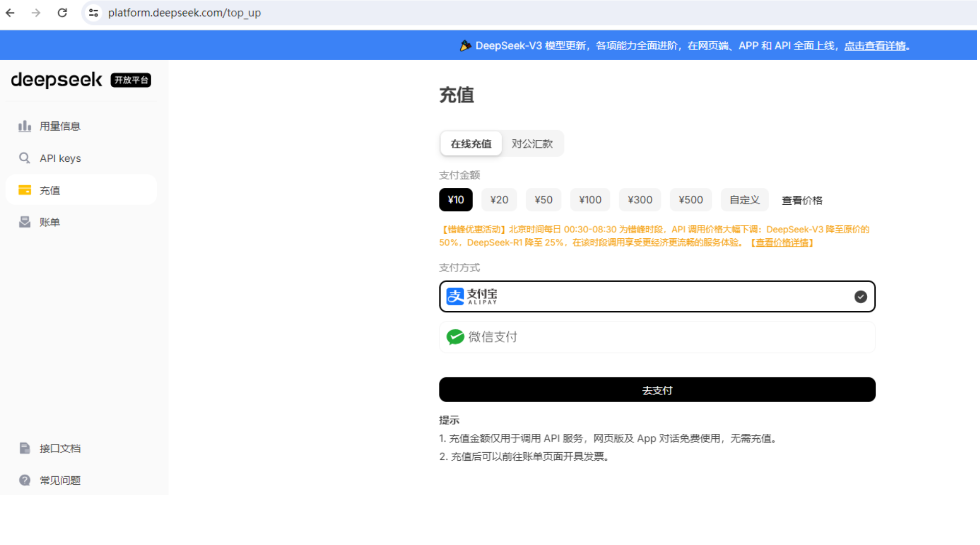
Task: Open the 查看价格 link
Action: click(x=802, y=201)
